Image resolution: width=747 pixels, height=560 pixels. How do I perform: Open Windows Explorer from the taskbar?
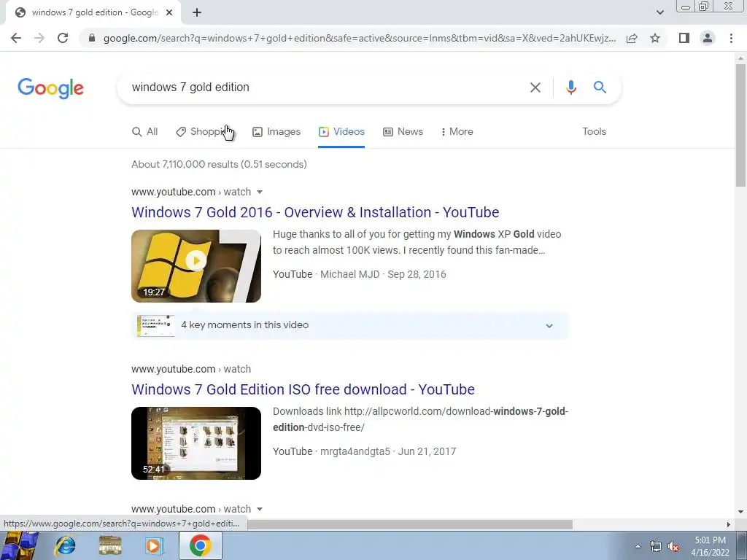[x=110, y=545]
